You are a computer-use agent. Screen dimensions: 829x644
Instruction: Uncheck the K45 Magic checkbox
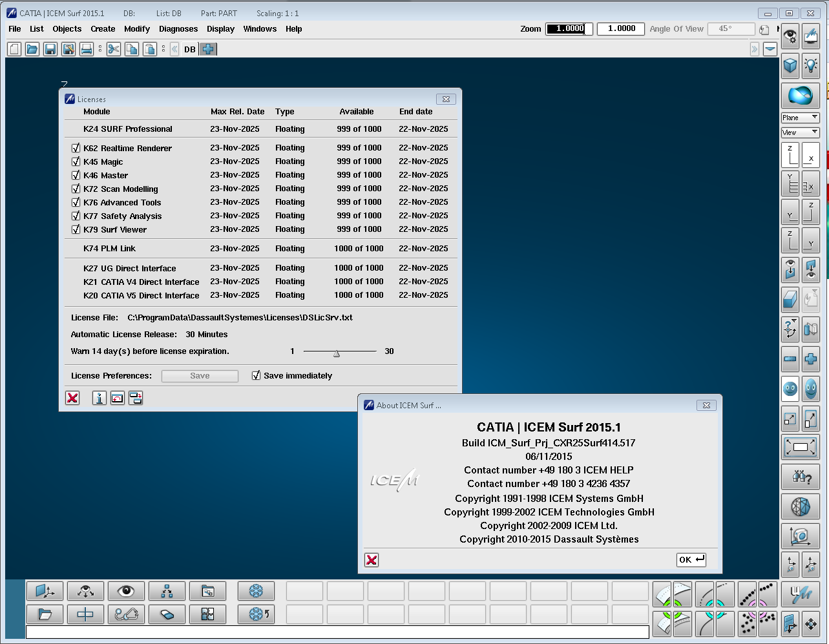click(76, 161)
